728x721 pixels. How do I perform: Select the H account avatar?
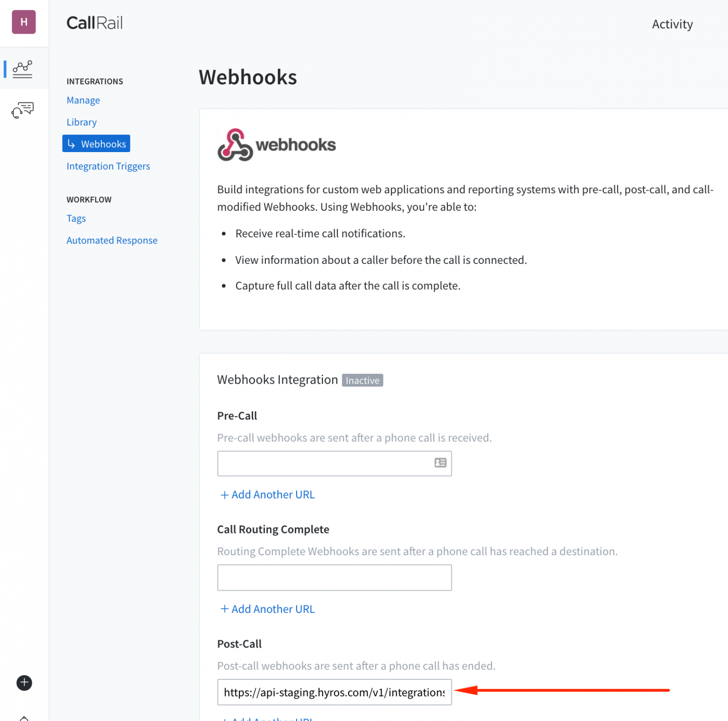[24, 22]
